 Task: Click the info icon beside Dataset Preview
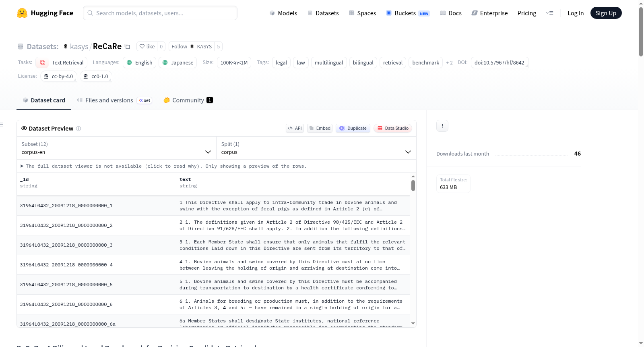coord(78,129)
